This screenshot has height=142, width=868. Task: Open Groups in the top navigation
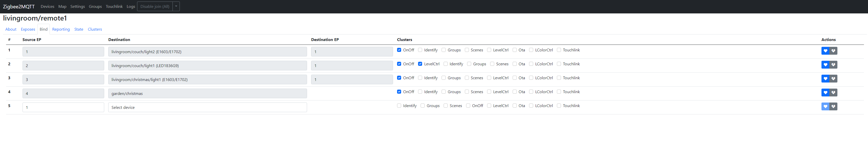click(x=95, y=6)
